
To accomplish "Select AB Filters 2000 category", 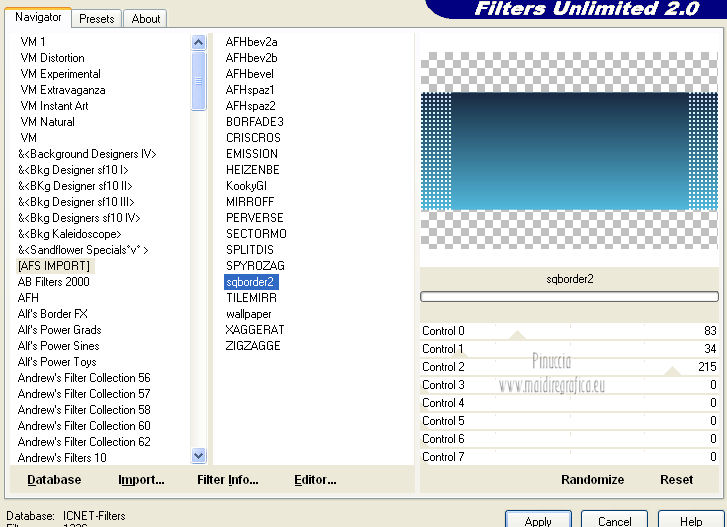I will (53, 282).
